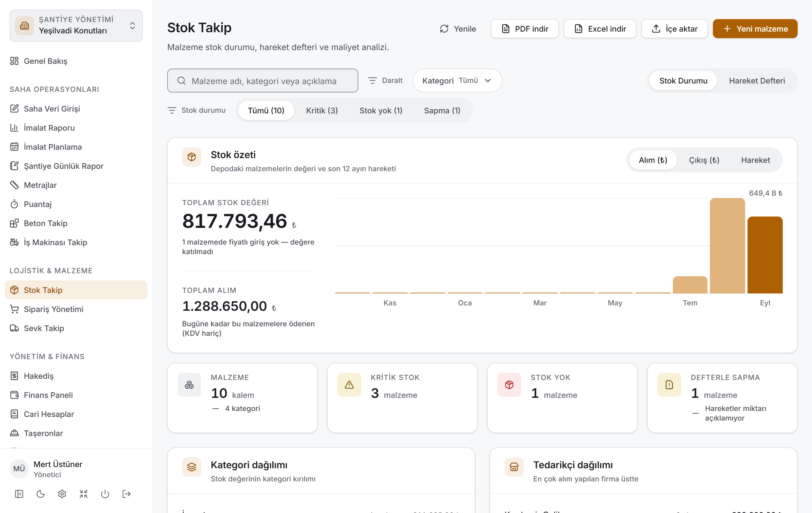Click the total stock value 817.793,46
Viewport: 812px width, 513px height.
click(235, 221)
